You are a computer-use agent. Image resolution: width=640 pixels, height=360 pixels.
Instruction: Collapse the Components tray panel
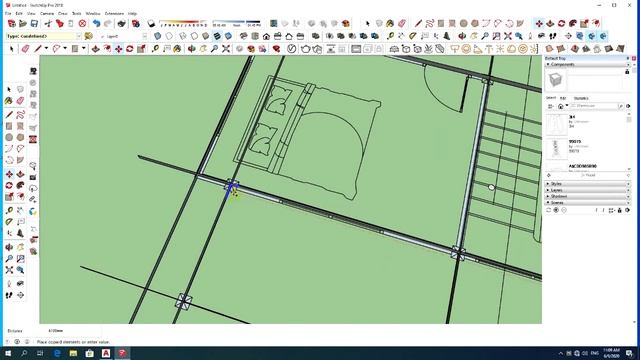548,64
